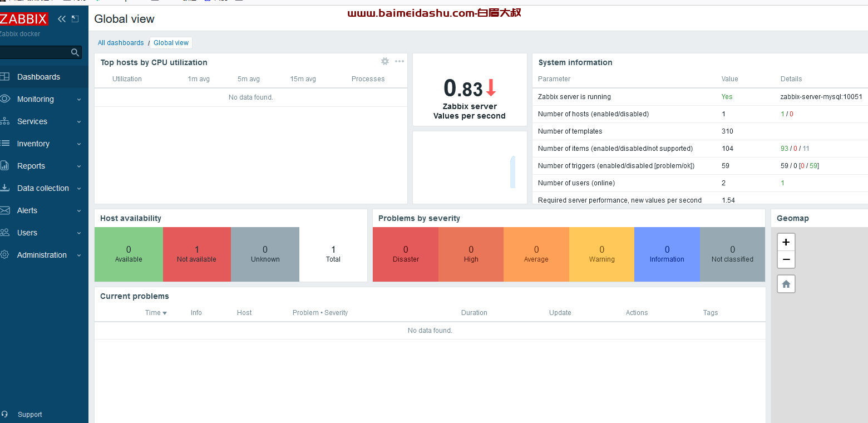Image resolution: width=868 pixels, height=423 pixels.
Task: Click the Number of templates value 310
Action: pyautogui.click(x=727, y=131)
